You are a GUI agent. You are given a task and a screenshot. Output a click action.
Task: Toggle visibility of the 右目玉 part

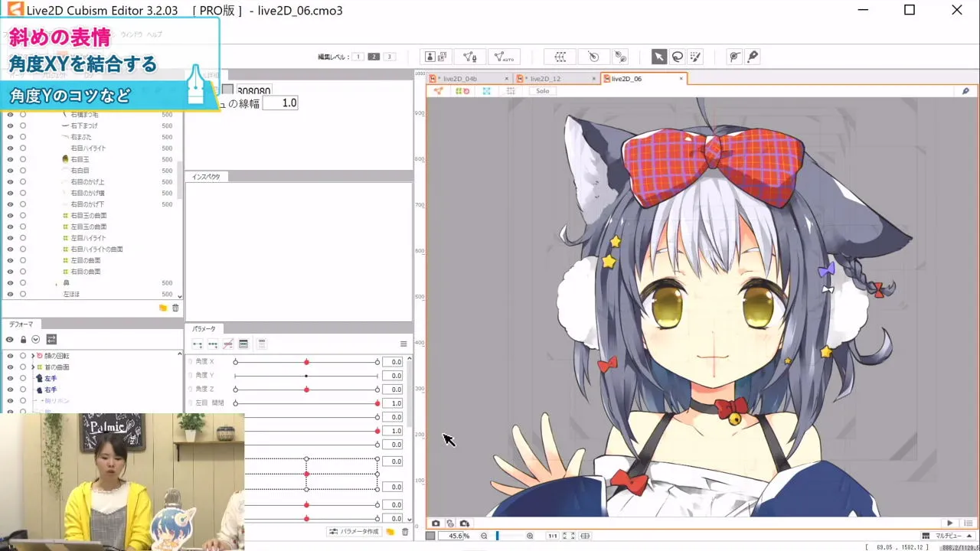point(10,158)
